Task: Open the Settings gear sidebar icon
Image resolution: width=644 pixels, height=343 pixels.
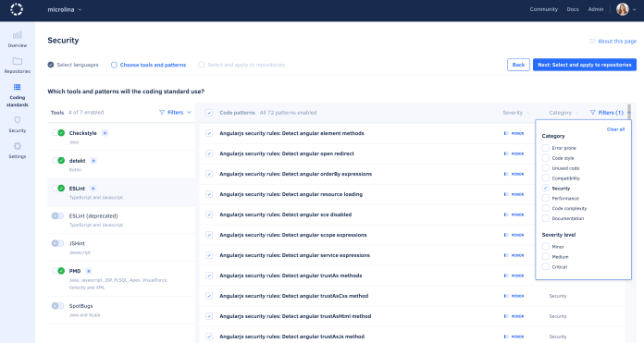Action: [x=18, y=146]
